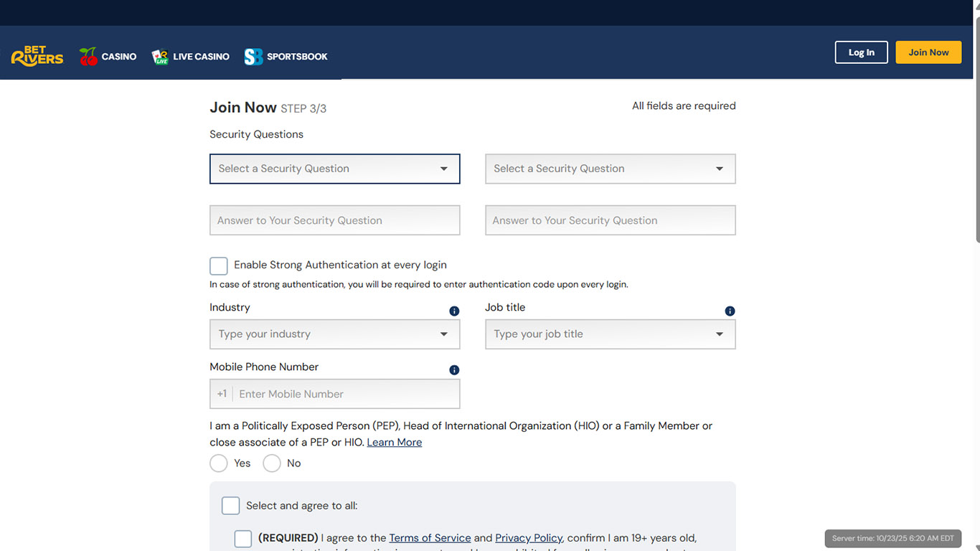Image resolution: width=980 pixels, height=551 pixels.
Task: Click the Mobile Phone Number info icon
Action: [454, 370]
